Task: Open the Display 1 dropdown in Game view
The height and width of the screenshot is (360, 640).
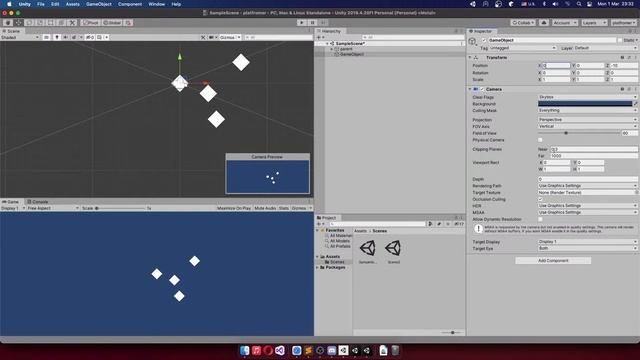Action: [x=13, y=208]
